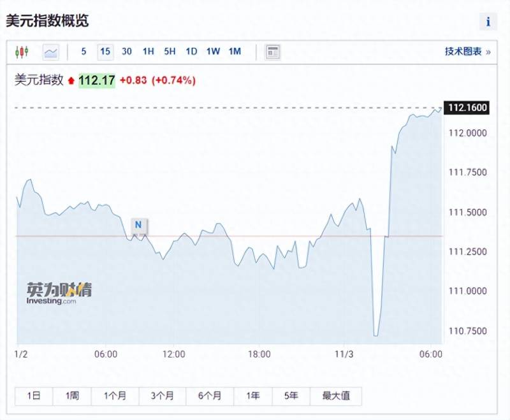Select the 15 minute interval
The height and width of the screenshot is (420, 510).
point(105,52)
